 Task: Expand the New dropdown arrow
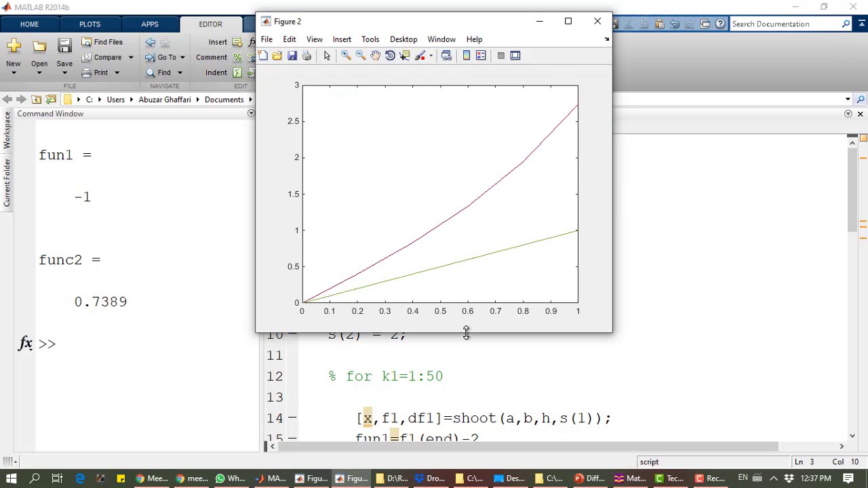point(14,73)
